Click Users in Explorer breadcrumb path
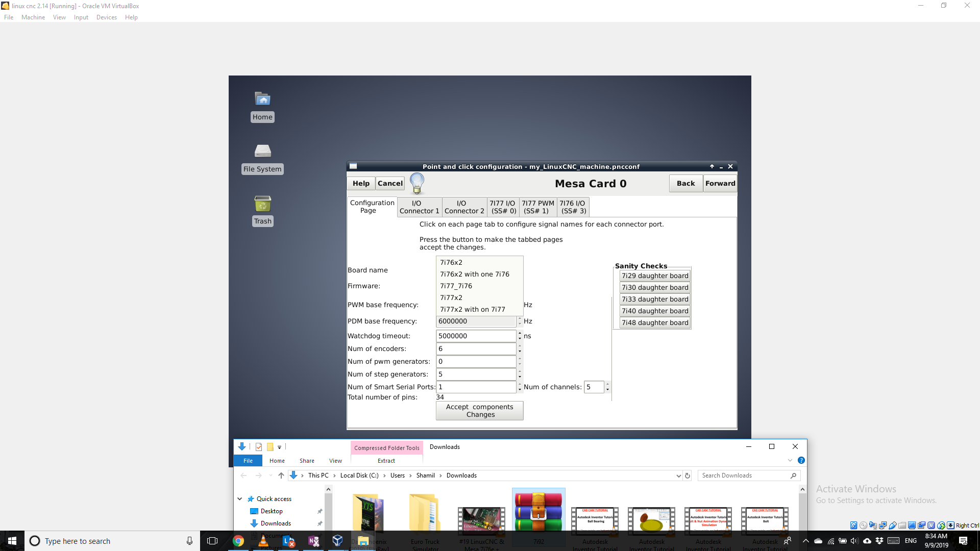 pyautogui.click(x=398, y=475)
